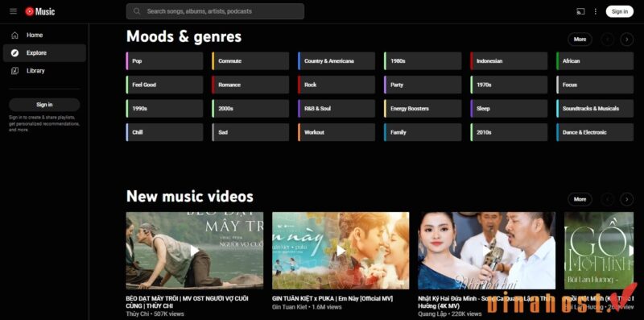
Task: Play the Bèo Dạt Mây Trôi video thumbnail
Action: pos(195,251)
